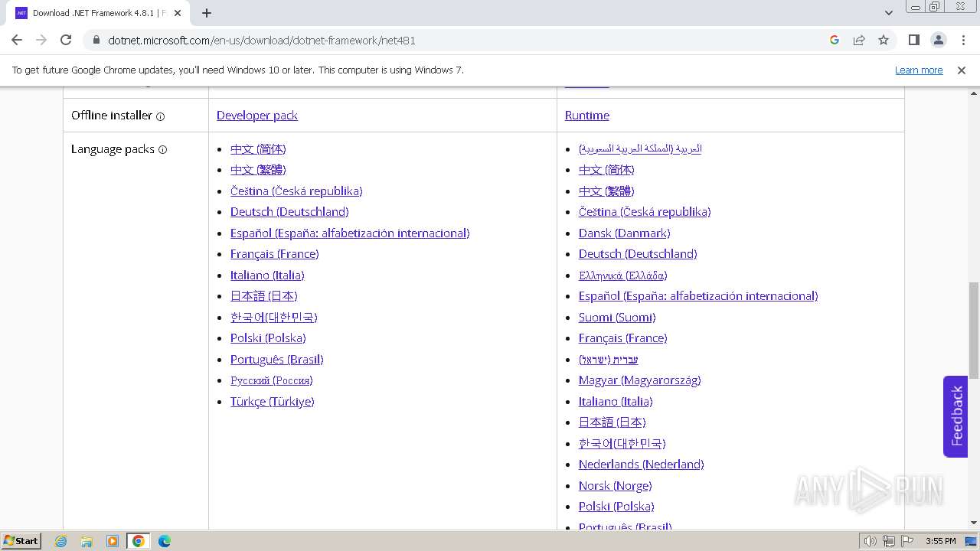Open the Chrome profile avatar
Image resolution: width=980 pixels, height=551 pixels.
[x=939, y=40]
